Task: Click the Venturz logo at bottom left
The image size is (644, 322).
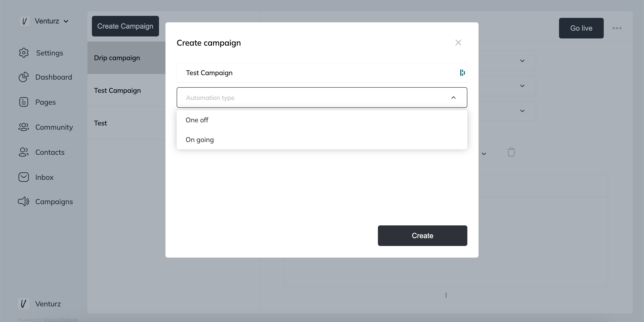Action: [x=24, y=304]
